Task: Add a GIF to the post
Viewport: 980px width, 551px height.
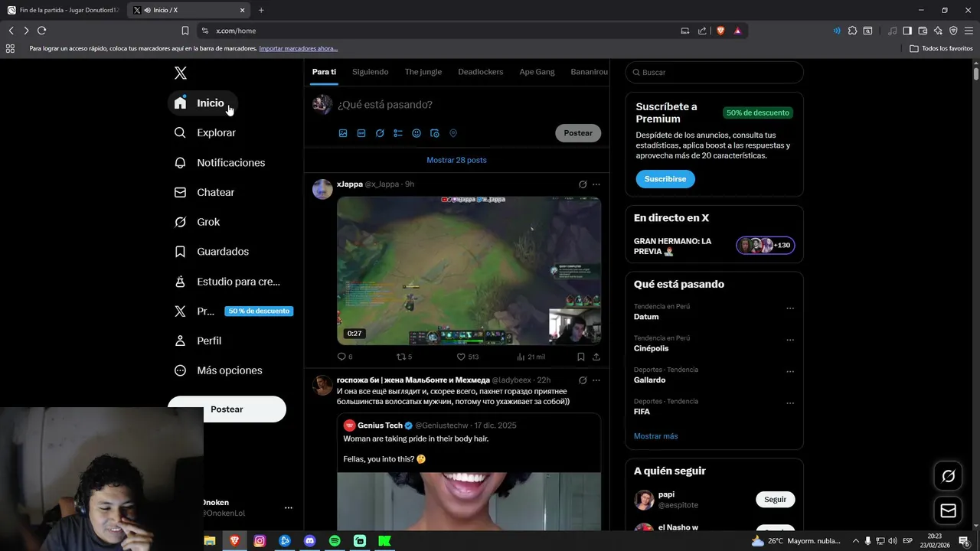Action: pyautogui.click(x=361, y=133)
